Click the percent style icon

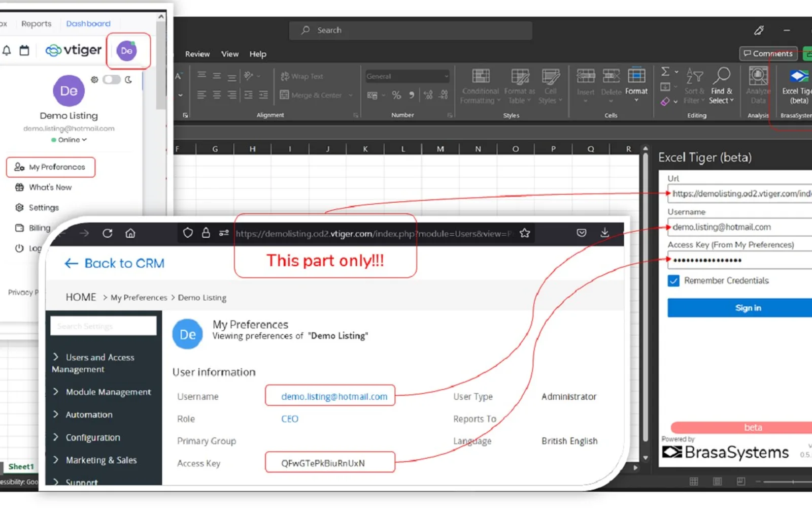[396, 95]
